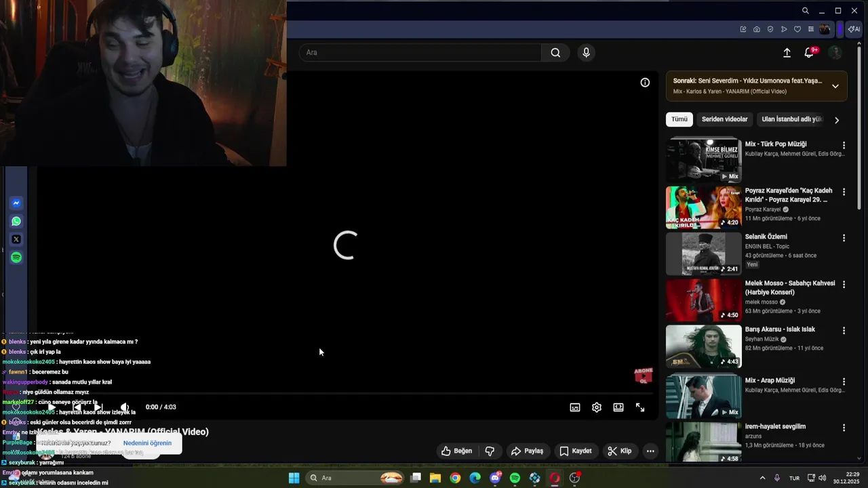Image resolution: width=868 pixels, height=488 pixels.
Task: Focus the YouTube Ara search field
Action: 420,53
